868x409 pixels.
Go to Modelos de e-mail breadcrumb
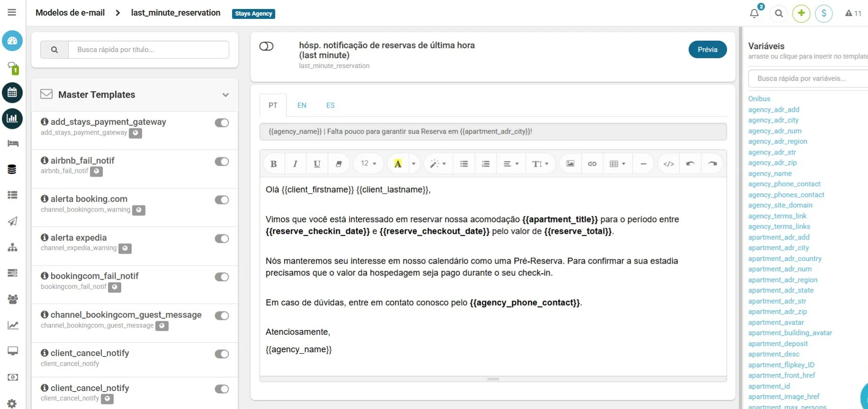[x=70, y=13]
